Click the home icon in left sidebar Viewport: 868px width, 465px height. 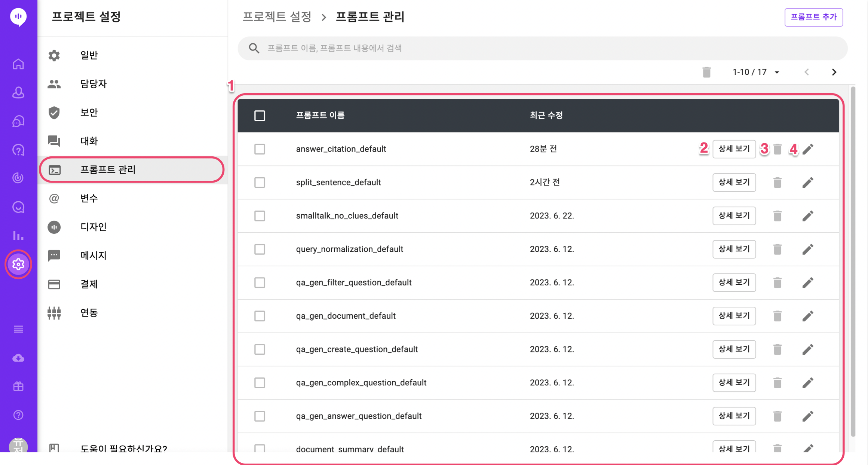(x=18, y=64)
